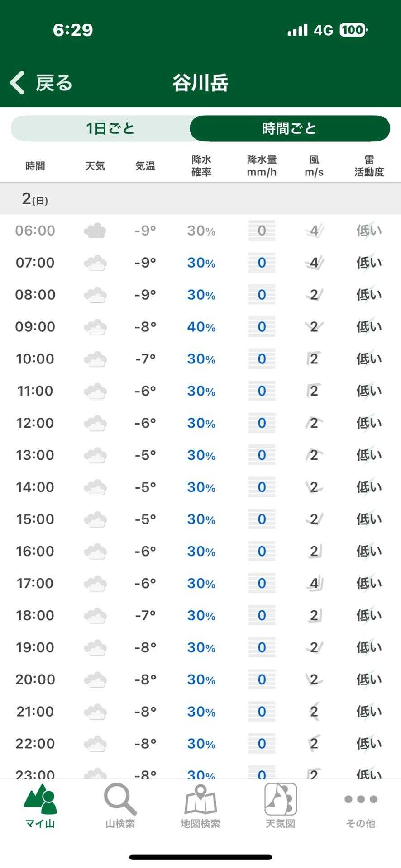Tap the 降水確率 column header
The height and width of the screenshot is (868, 401).
pos(201,166)
